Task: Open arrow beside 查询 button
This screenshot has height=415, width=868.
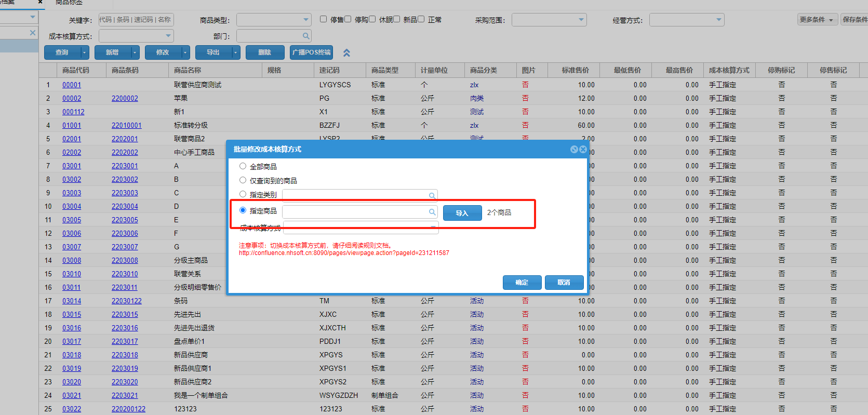Action: coord(84,52)
